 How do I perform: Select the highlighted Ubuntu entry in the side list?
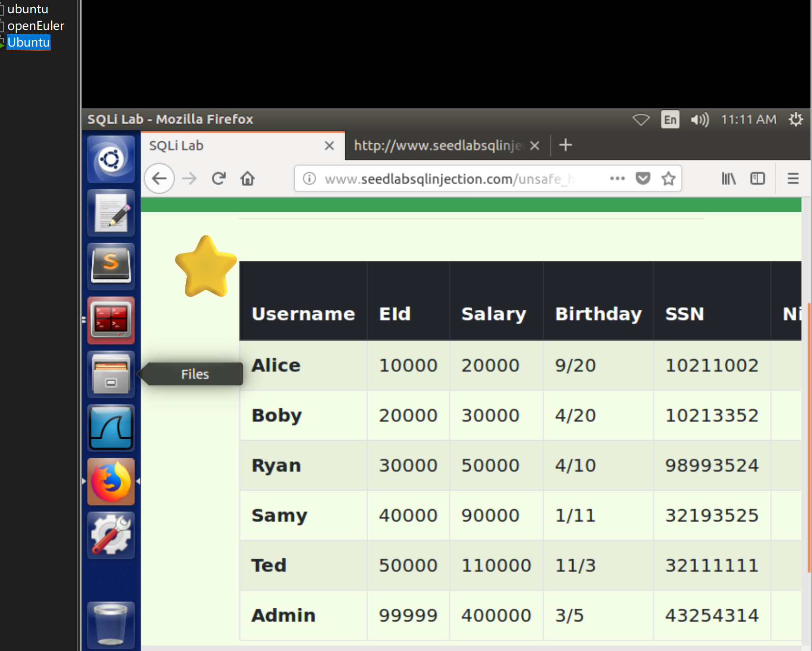click(x=28, y=42)
